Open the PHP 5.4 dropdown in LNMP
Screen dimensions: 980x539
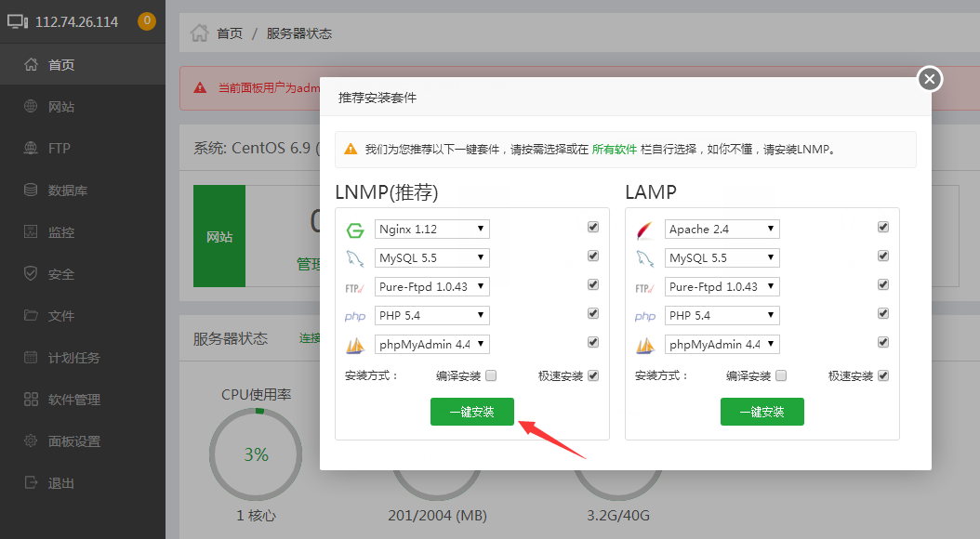pyautogui.click(x=431, y=316)
